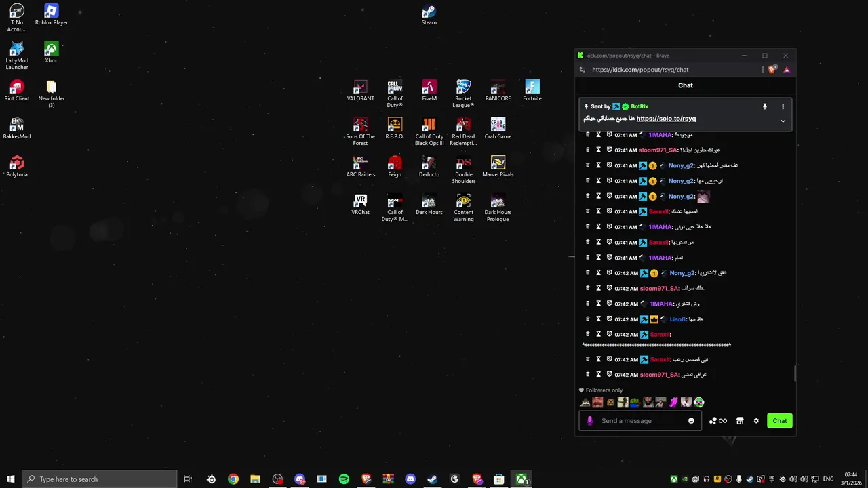Select the Rocket League desktop icon
This screenshot has height=488, width=868.
[463, 94]
